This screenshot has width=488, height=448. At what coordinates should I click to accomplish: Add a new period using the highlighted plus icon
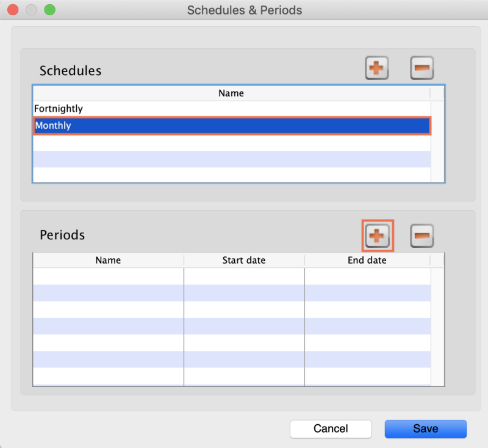[376, 235]
